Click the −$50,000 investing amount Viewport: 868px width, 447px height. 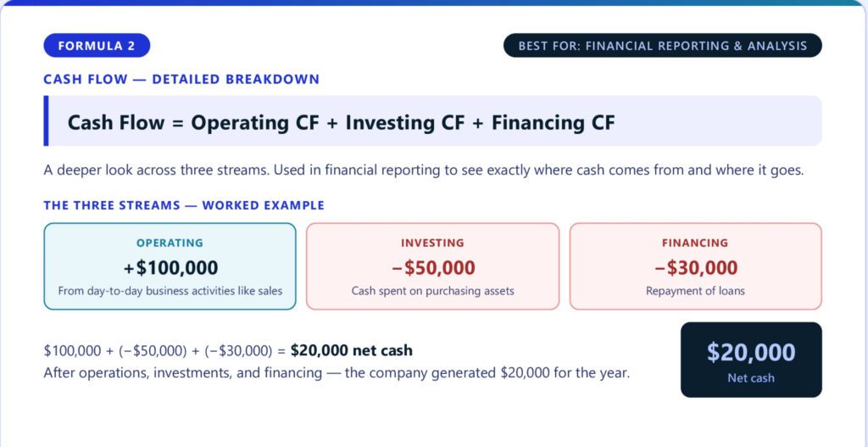(432, 268)
